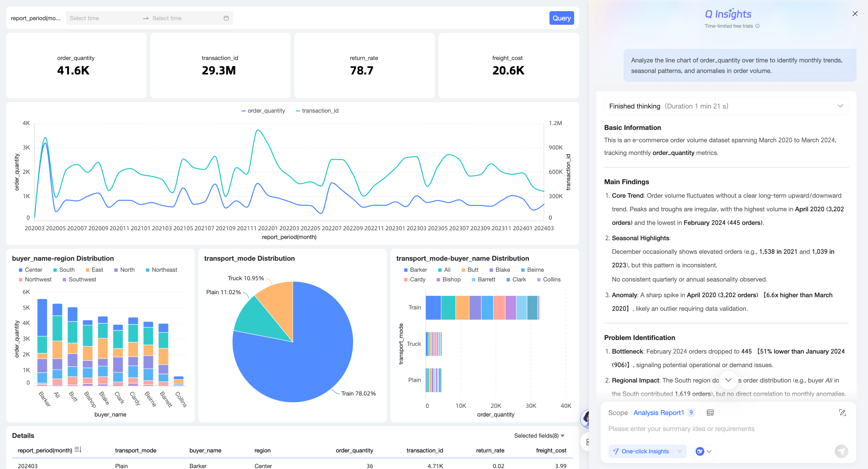Open the One-click Insights dropdown arrow
868x469 pixels.
click(680, 451)
